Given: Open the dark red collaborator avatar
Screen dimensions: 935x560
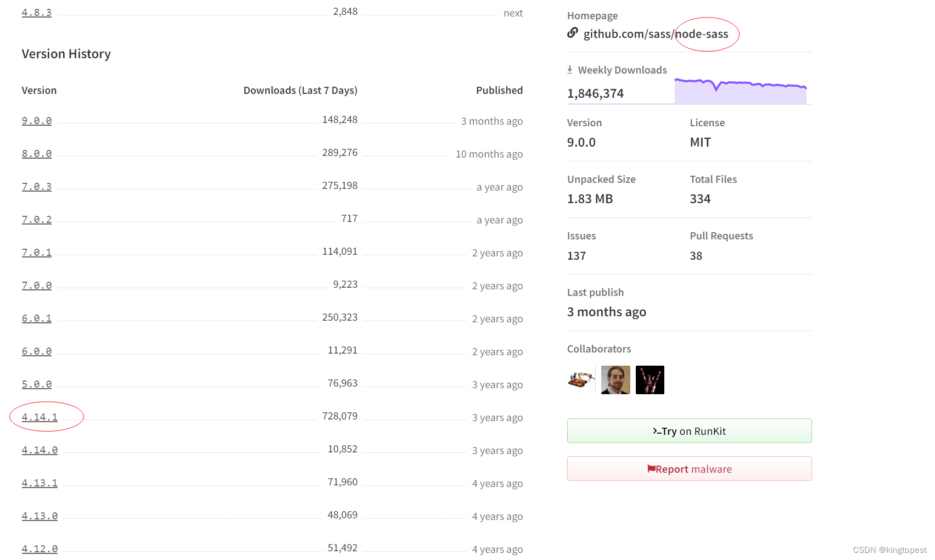Looking at the screenshot, I should coord(650,380).
